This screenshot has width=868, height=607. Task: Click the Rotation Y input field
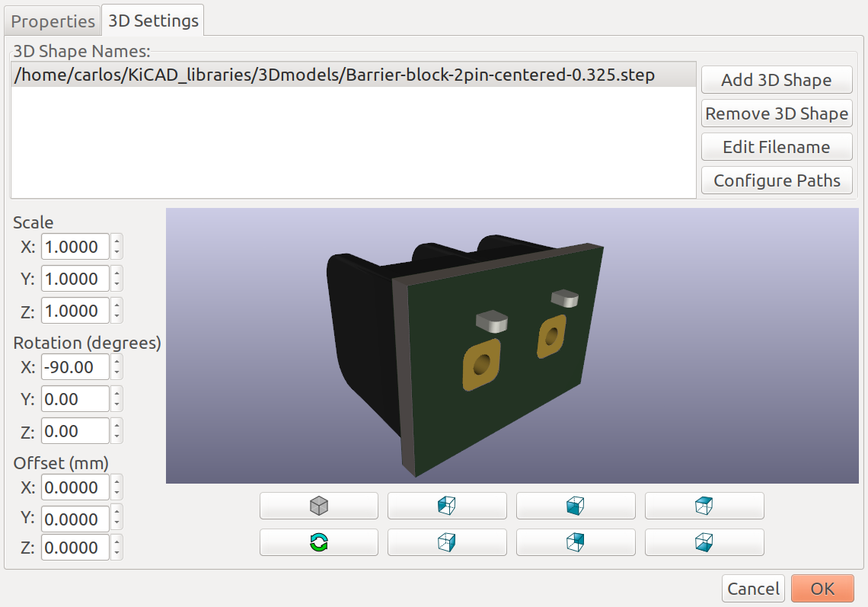coord(75,399)
